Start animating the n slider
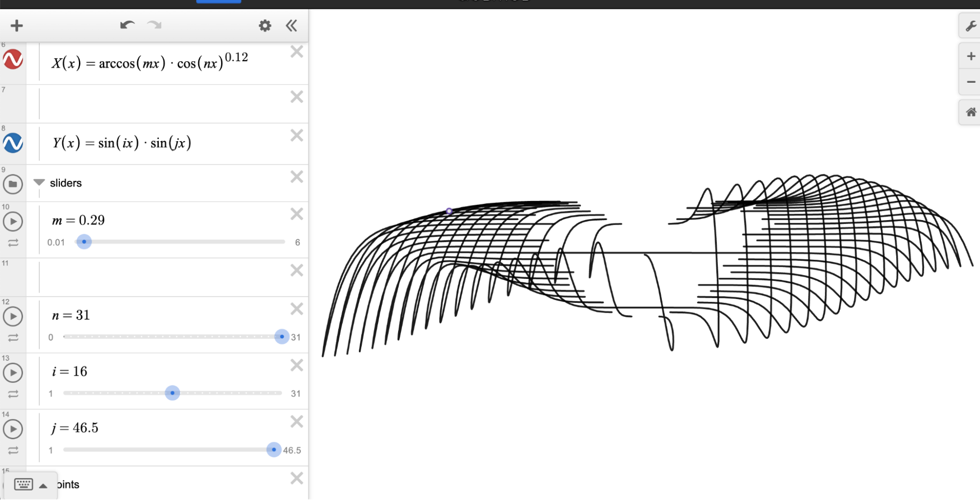Viewport: 980px width, 500px height. (x=13, y=316)
